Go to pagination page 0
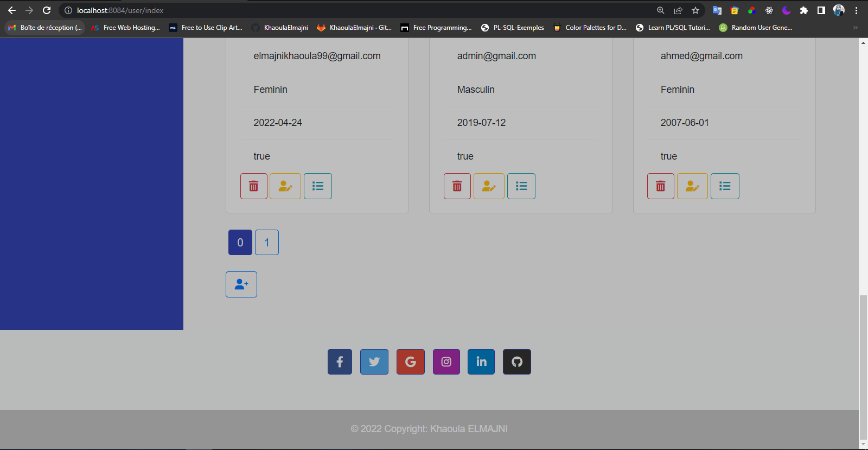Viewport: 868px width, 450px height. click(x=240, y=243)
